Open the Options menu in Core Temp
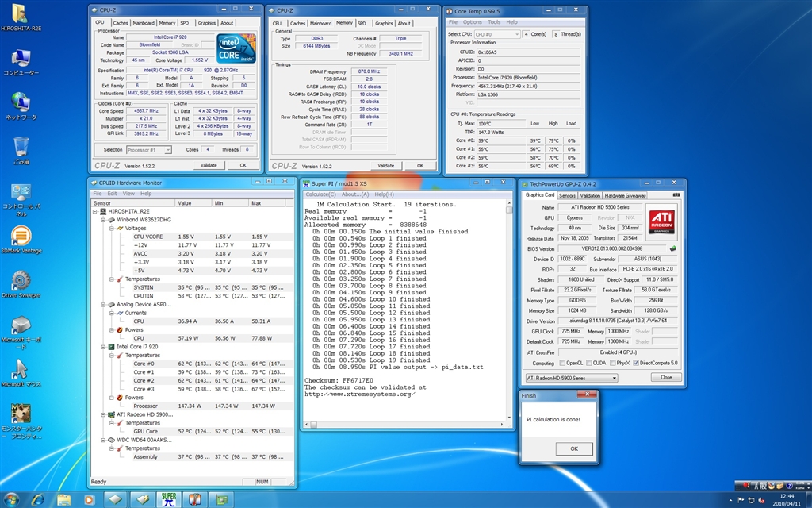 click(x=473, y=22)
